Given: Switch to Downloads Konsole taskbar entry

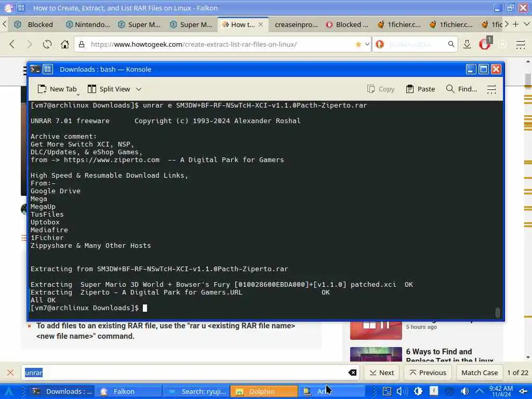Looking at the screenshot, I should [x=61, y=392].
